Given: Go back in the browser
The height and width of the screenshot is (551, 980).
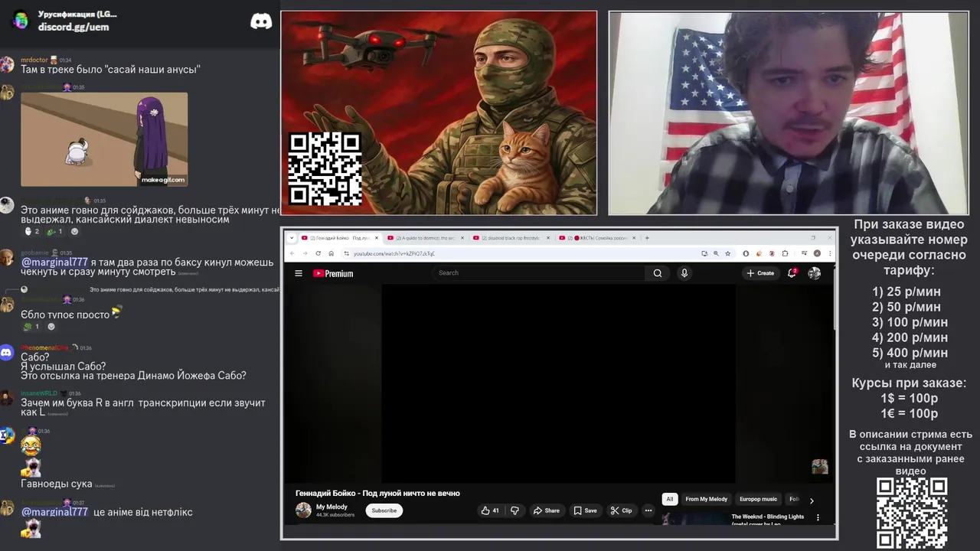Looking at the screenshot, I should pyautogui.click(x=293, y=253).
